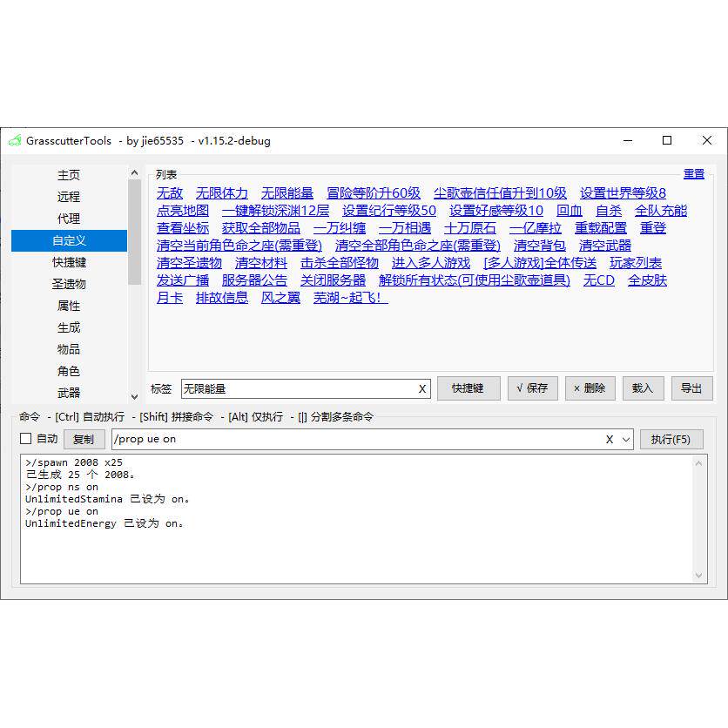Click the GrasscutterTools leaf logo icon

pyautogui.click(x=16, y=140)
